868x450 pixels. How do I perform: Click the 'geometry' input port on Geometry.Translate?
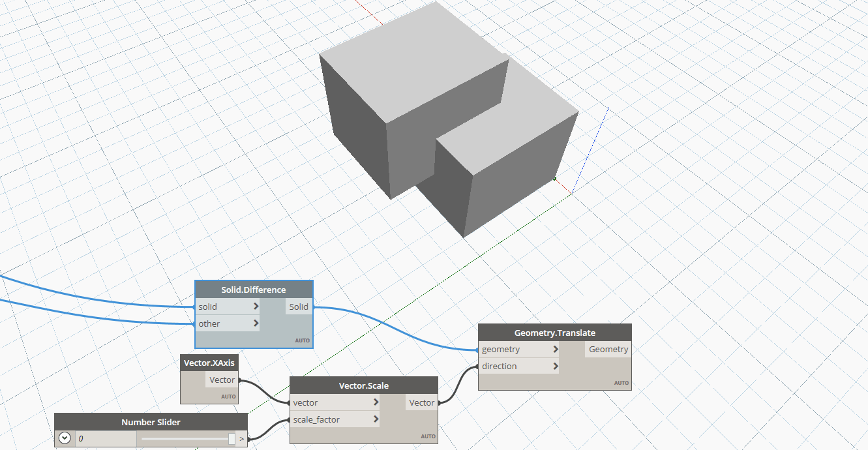point(520,350)
